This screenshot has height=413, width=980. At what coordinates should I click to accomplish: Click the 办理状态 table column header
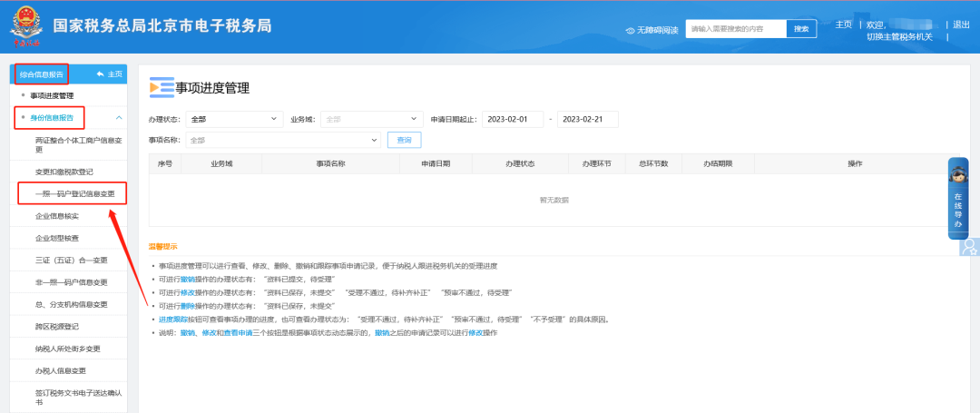[520, 163]
